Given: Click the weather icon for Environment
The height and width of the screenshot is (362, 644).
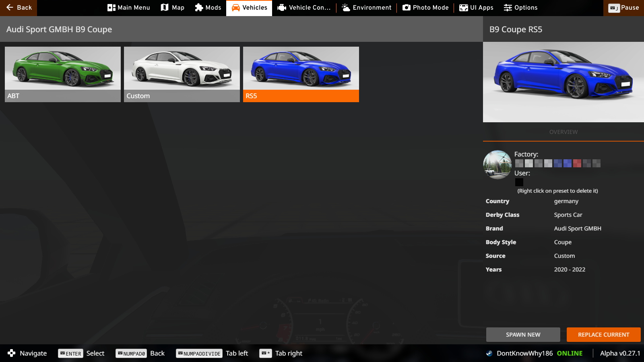Looking at the screenshot, I should click(x=346, y=8).
